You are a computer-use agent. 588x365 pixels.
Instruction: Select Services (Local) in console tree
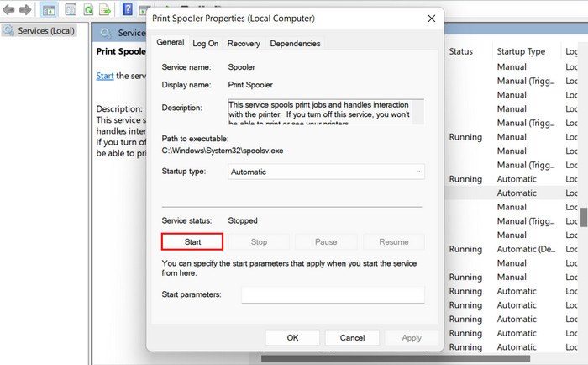[46, 31]
